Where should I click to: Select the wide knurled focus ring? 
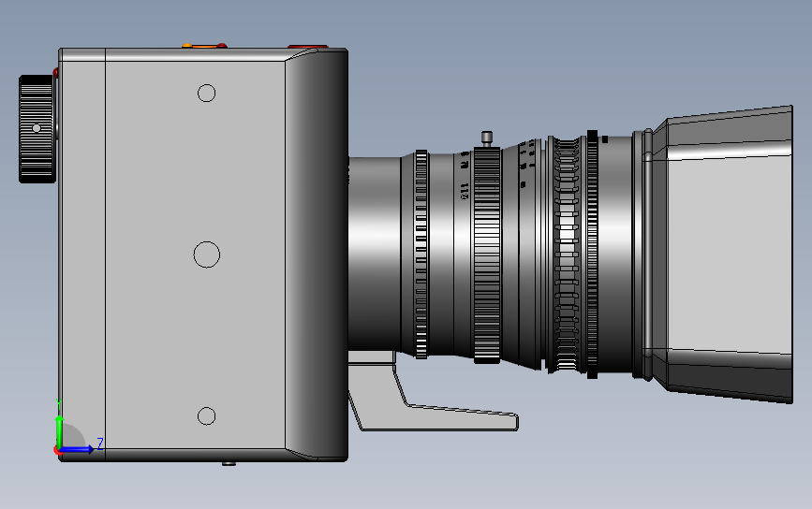[x=487, y=255]
